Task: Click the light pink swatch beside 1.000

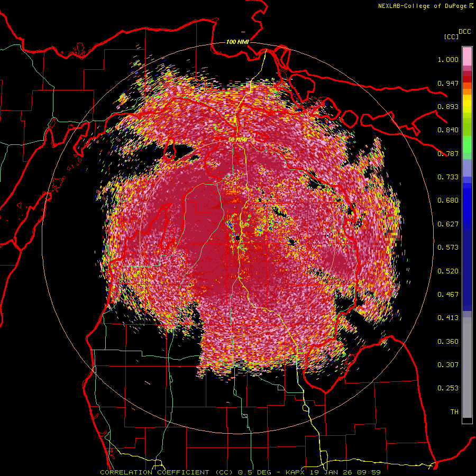Action: (467, 57)
